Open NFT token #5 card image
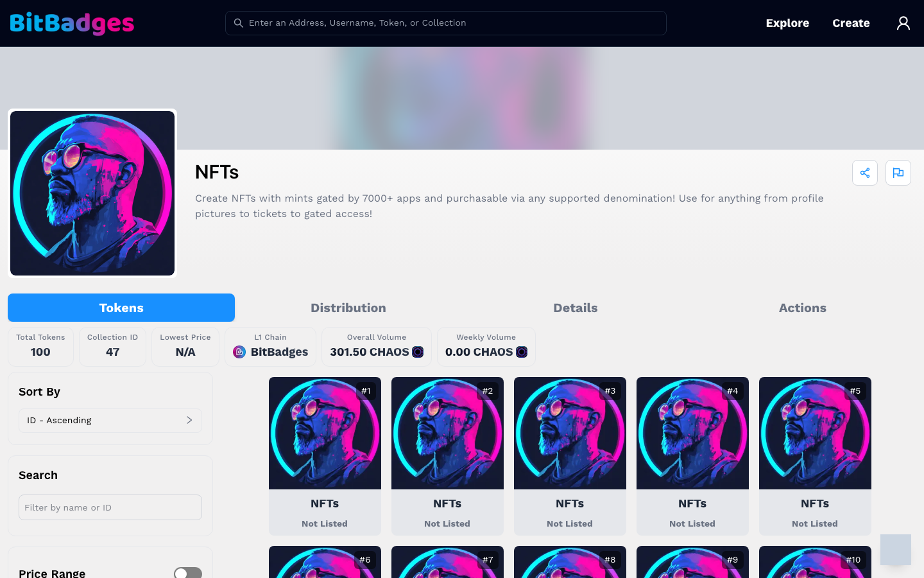The height and width of the screenshot is (578, 924). tap(815, 433)
